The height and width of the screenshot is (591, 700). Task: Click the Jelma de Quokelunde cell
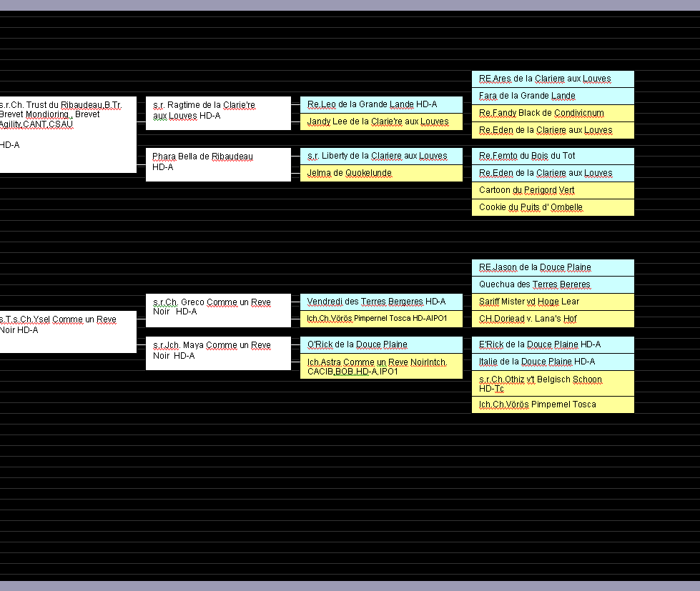point(381,173)
